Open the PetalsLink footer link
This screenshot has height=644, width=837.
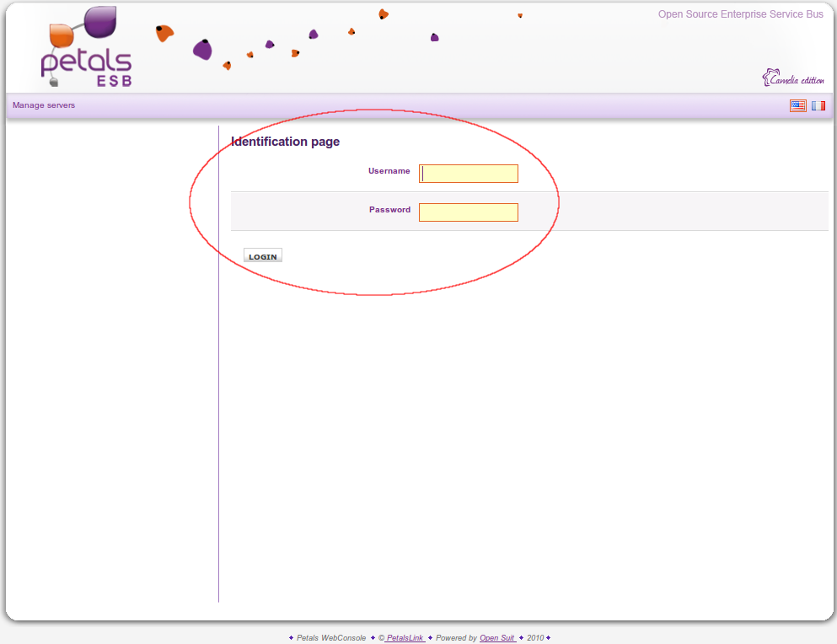click(x=405, y=638)
